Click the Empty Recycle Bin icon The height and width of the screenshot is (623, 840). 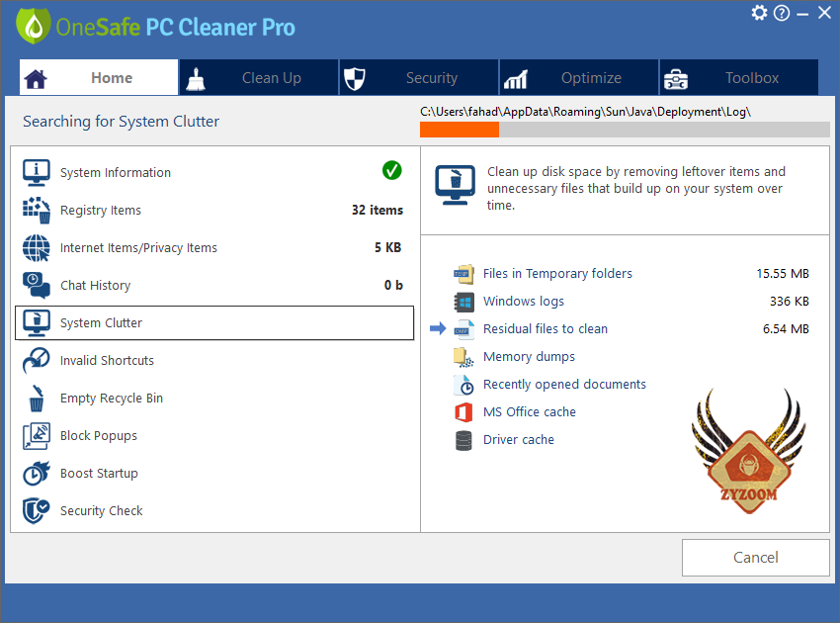(37, 398)
